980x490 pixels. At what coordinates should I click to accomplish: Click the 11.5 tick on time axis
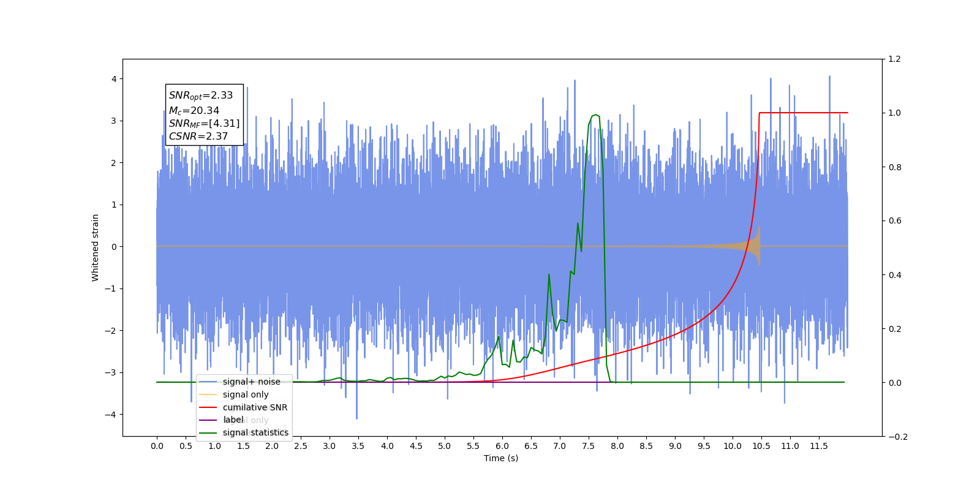tap(819, 446)
